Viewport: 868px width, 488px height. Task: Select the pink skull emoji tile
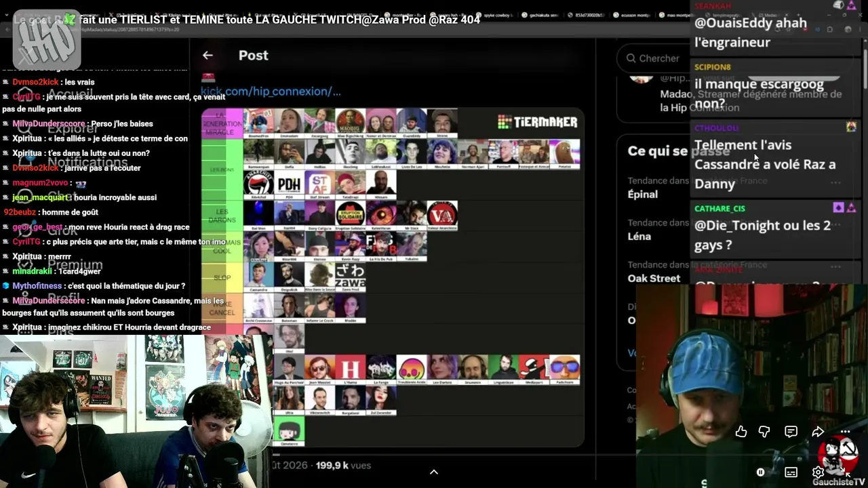(411, 369)
